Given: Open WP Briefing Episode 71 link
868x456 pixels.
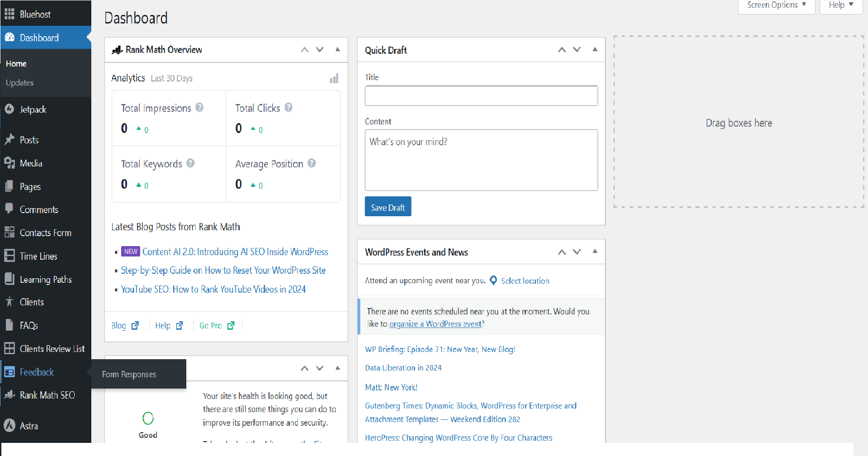Looking at the screenshot, I should pos(440,349).
